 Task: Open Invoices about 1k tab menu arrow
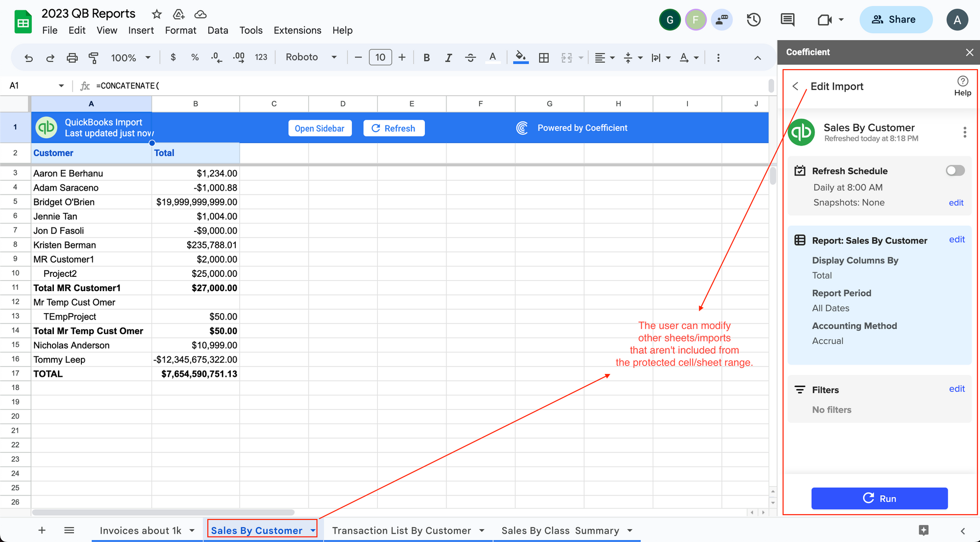point(192,531)
